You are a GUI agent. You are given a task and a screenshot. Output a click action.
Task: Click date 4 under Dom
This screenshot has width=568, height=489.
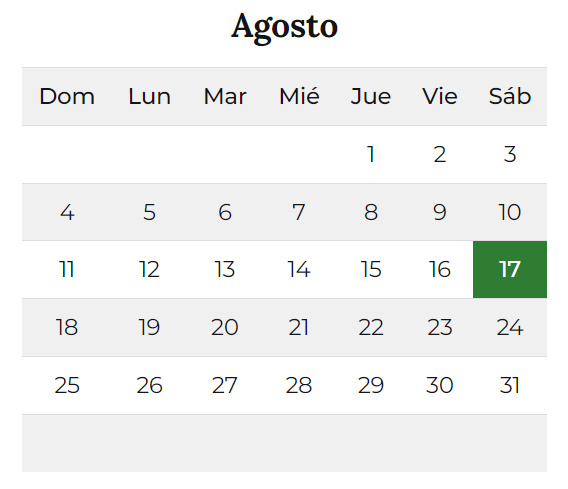tap(67, 212)
